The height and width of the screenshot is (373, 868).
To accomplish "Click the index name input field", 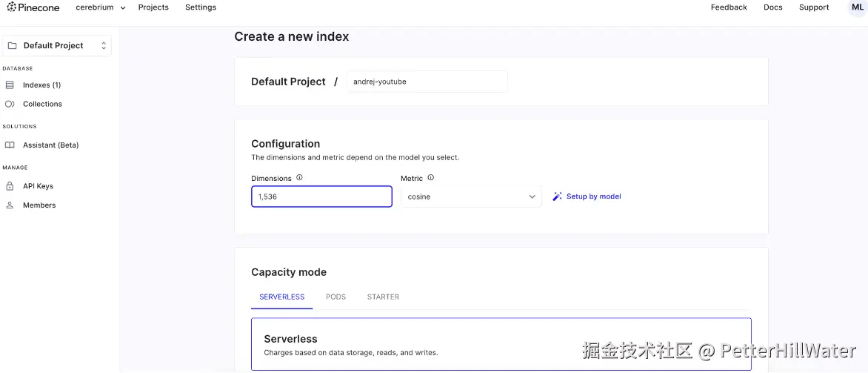I will (x=427, y=82).
